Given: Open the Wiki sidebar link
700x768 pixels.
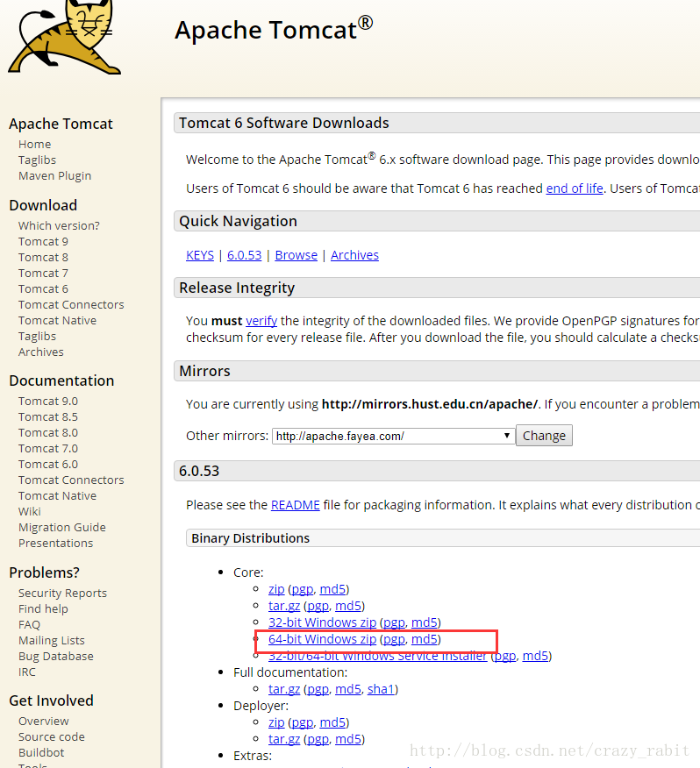Looking at the screenshot, I should pos(30,511).
